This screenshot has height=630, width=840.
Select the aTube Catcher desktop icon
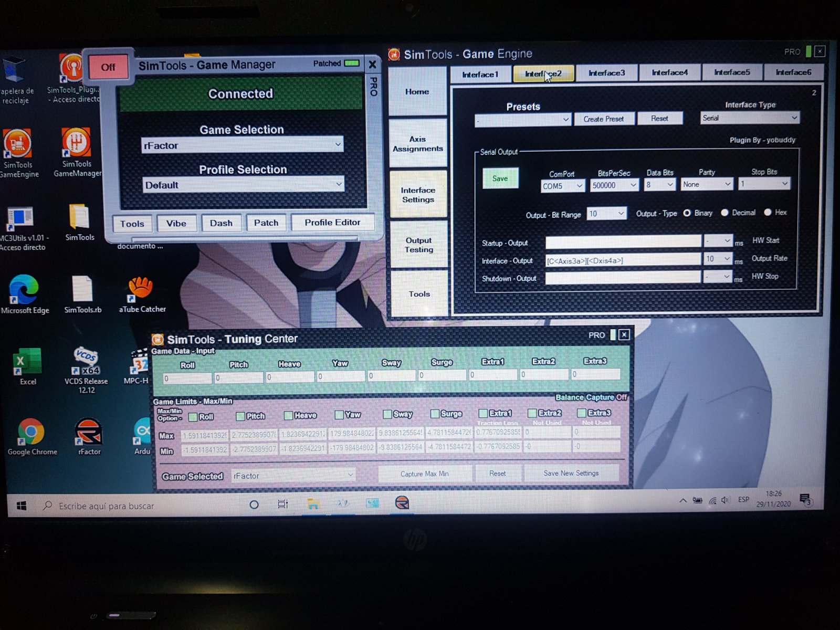tap(142, 294)
